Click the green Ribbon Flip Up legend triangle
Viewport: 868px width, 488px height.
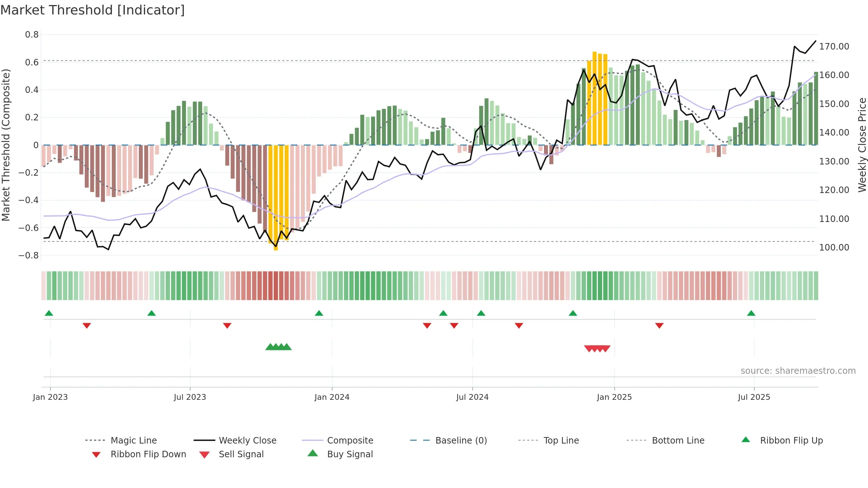746,440
